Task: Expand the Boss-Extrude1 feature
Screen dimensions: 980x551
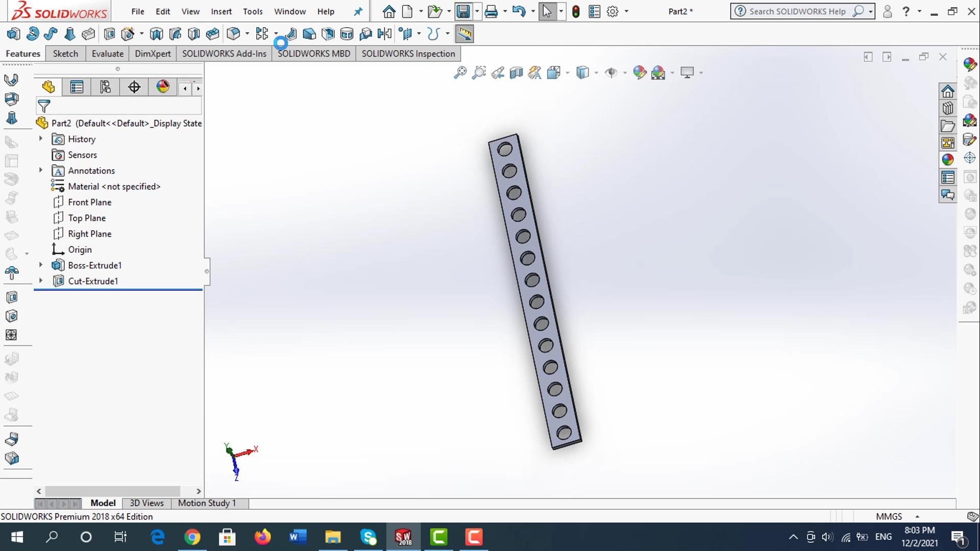Action: click(41, 265)
